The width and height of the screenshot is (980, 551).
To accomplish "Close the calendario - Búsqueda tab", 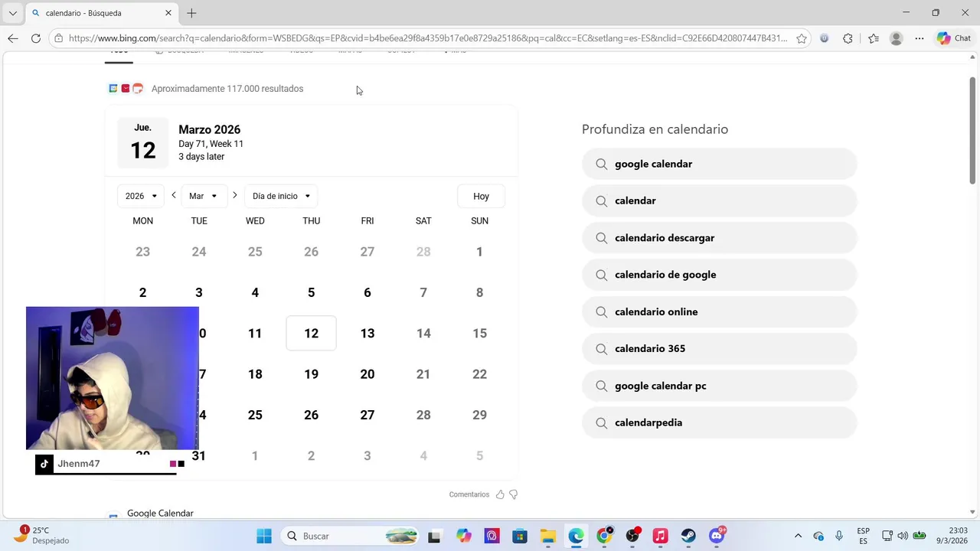I will (168, 13).
